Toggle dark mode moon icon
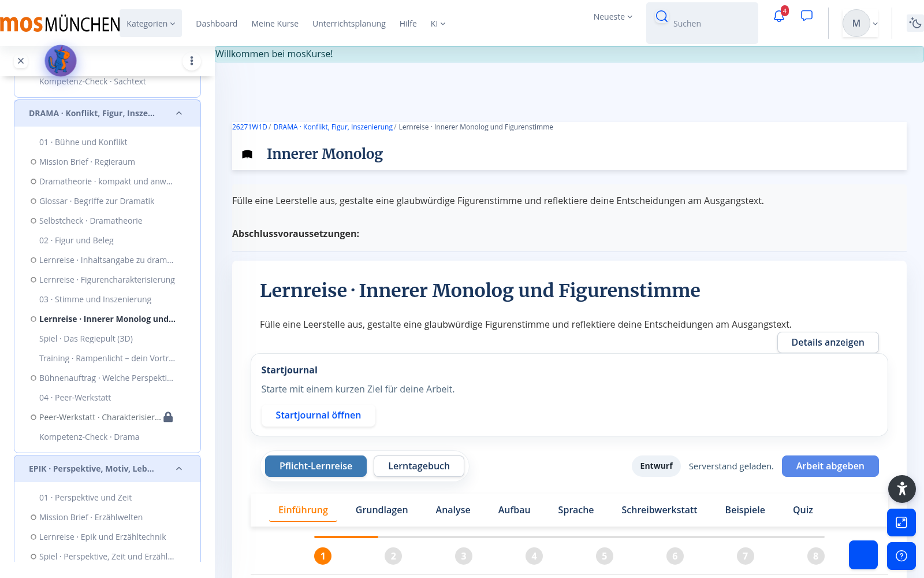This screenshot has width=924, height=578. (x=915, y=23)
